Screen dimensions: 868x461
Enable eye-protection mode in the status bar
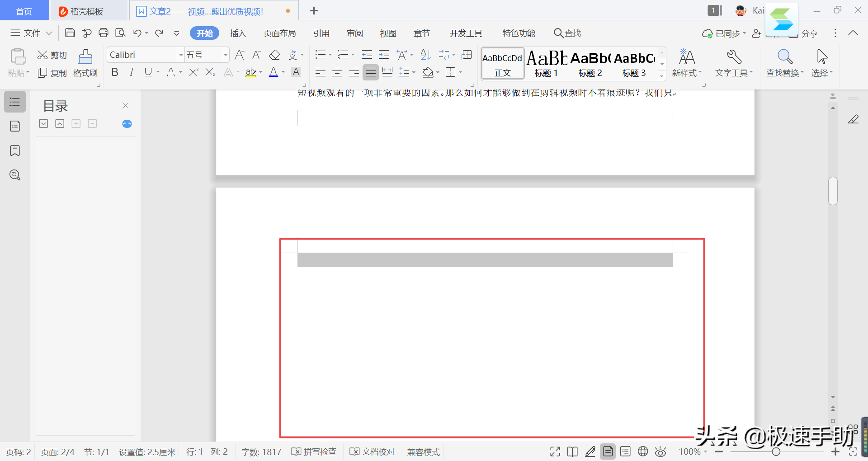click(660, 451)
